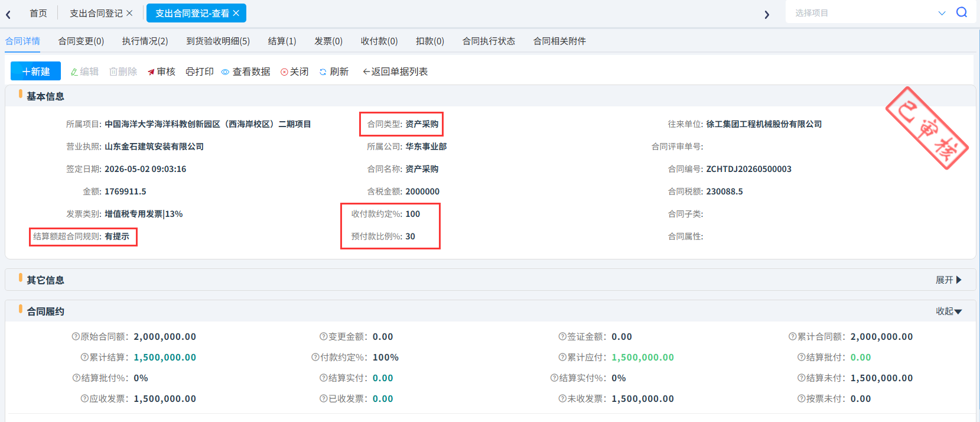Open the 执行情况(2) tab
This screenshot has height=422, width=980.
145,41
